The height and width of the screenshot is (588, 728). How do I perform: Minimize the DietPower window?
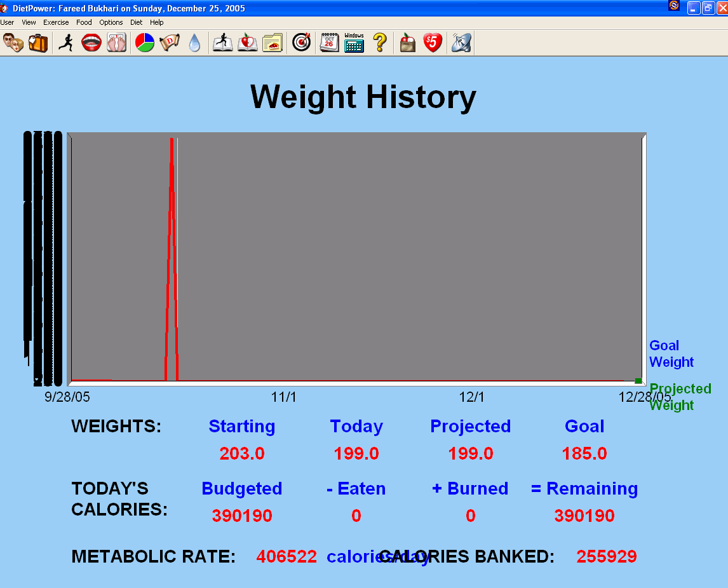[694, 8]
